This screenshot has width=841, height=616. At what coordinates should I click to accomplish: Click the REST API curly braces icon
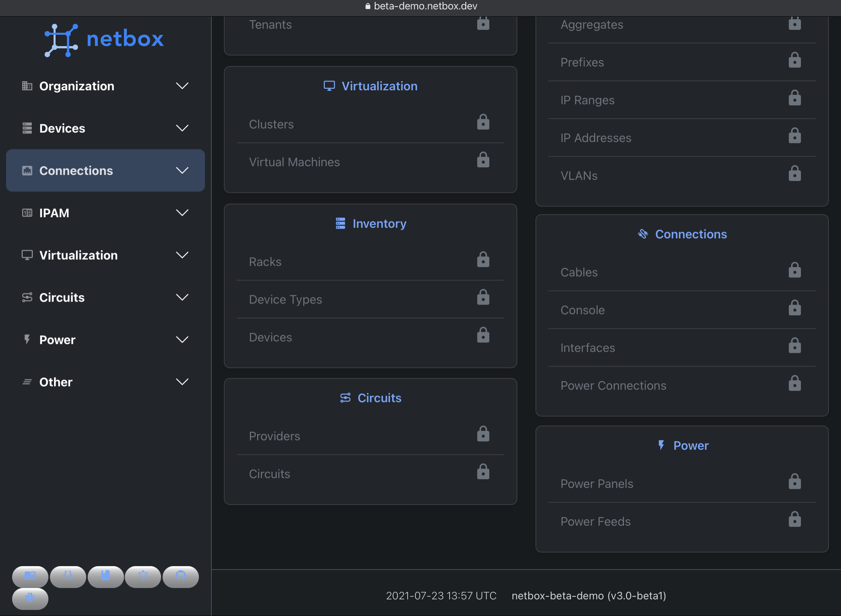point(68,576)
